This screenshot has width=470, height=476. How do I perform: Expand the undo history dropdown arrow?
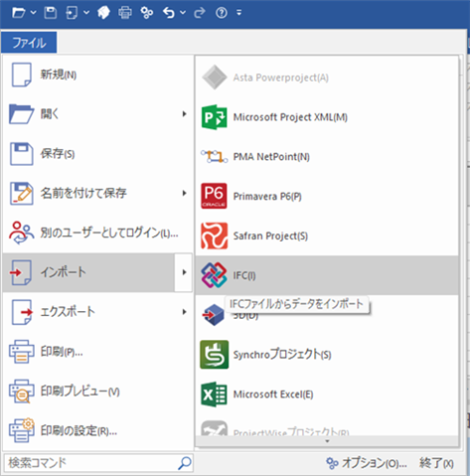pyautogui.click(x=183, y=13)
